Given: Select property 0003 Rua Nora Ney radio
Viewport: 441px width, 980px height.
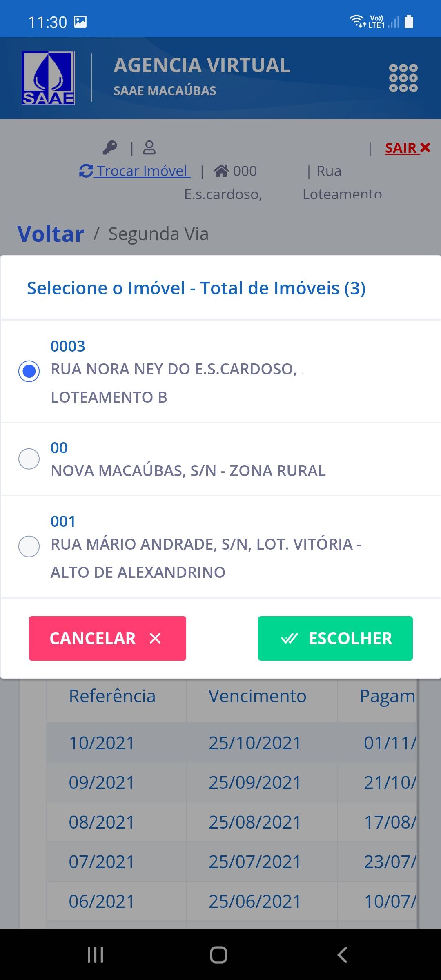Looking at the screenshot, I should pyautogui.click(x=29, y=371).
